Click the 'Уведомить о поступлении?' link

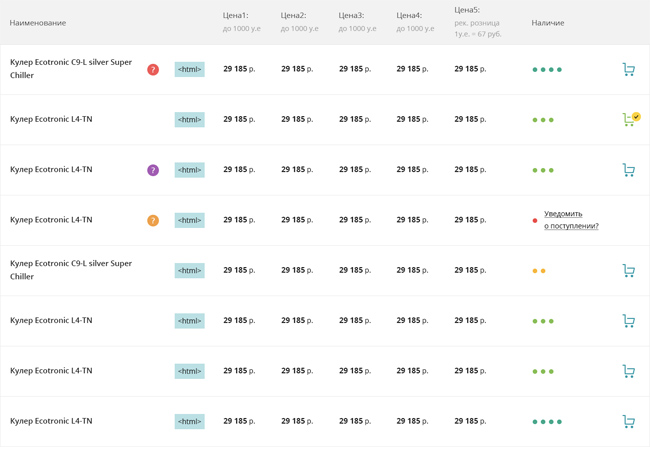coord(571,220)
